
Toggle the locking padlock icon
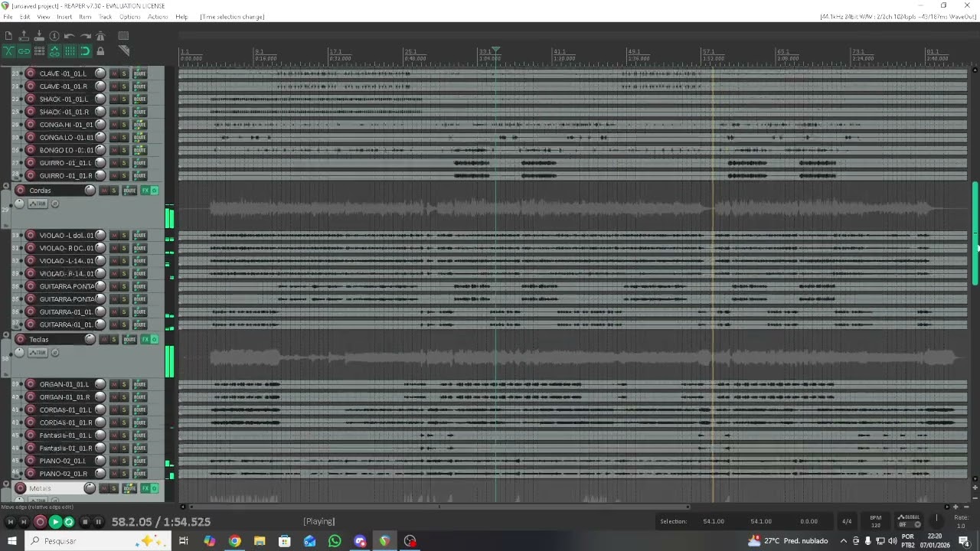pos(100,51)
